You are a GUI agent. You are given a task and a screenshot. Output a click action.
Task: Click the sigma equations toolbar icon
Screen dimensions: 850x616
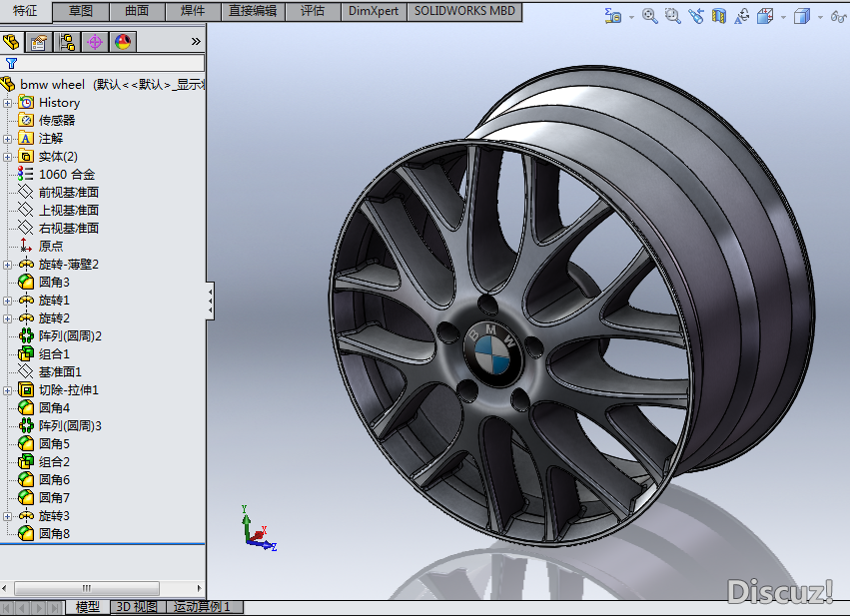pos(612,16)
